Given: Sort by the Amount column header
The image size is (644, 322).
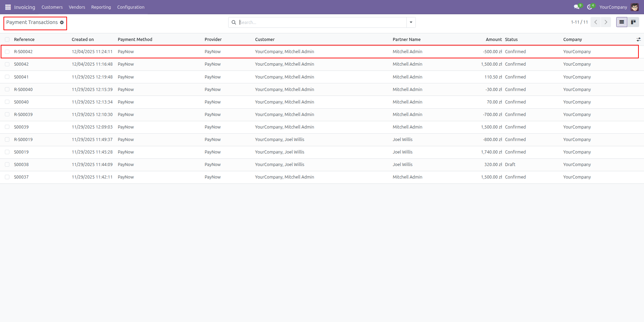Looking at the screenshot, I should point(494,40).
